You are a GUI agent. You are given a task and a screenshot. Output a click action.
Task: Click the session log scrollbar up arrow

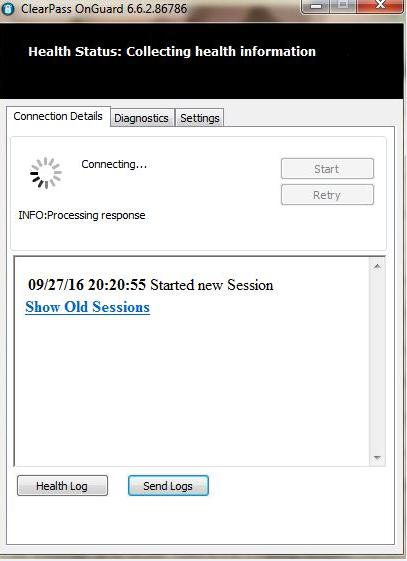[377, 266]
